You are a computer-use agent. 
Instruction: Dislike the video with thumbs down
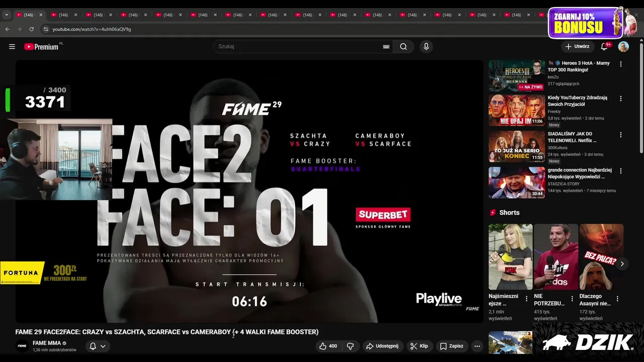pyautogui.click(x=350, y=346)
